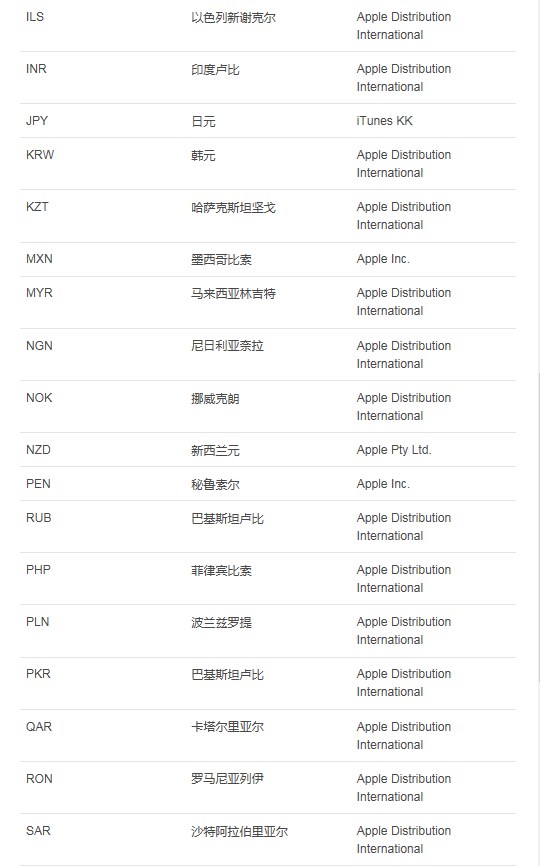Click the ILS currency code
Image resolution: width=540 pixels, height=866 pixels.
[x=35, y=17]
